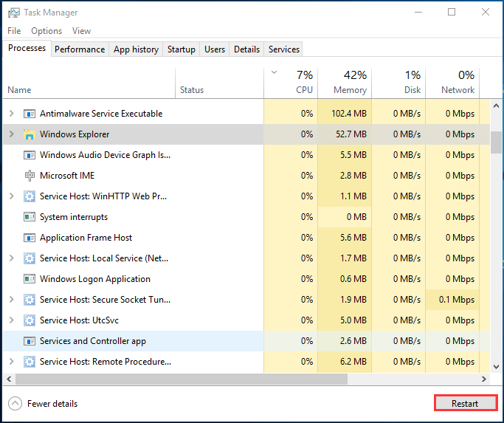Expand Service Host: Remote Procedure... row
Viewport: 504px width, 423px height.
12,362
